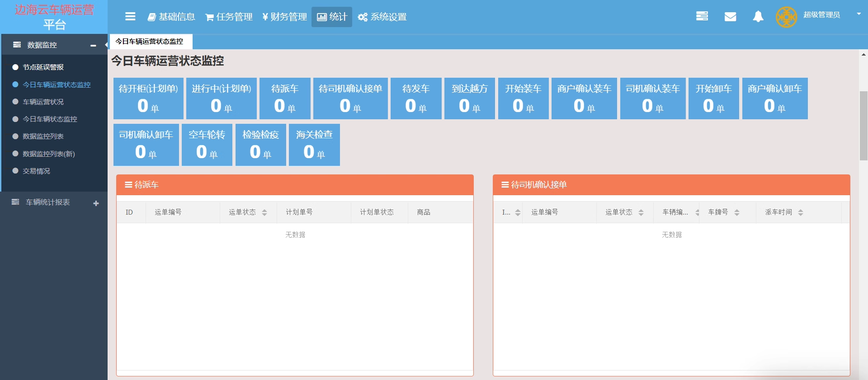
Task: Open the mail envelope icon
Action: click(x=730, y=17)
